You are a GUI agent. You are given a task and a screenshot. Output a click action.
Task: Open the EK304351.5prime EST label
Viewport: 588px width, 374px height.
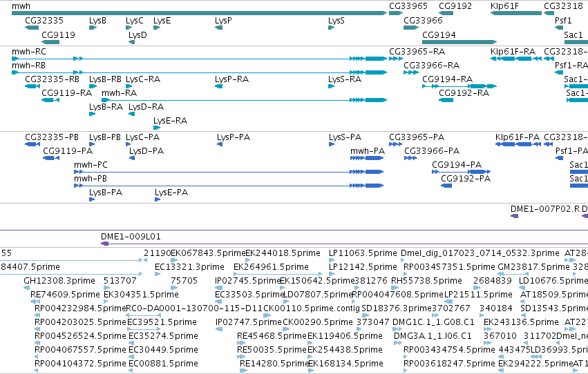141,295
